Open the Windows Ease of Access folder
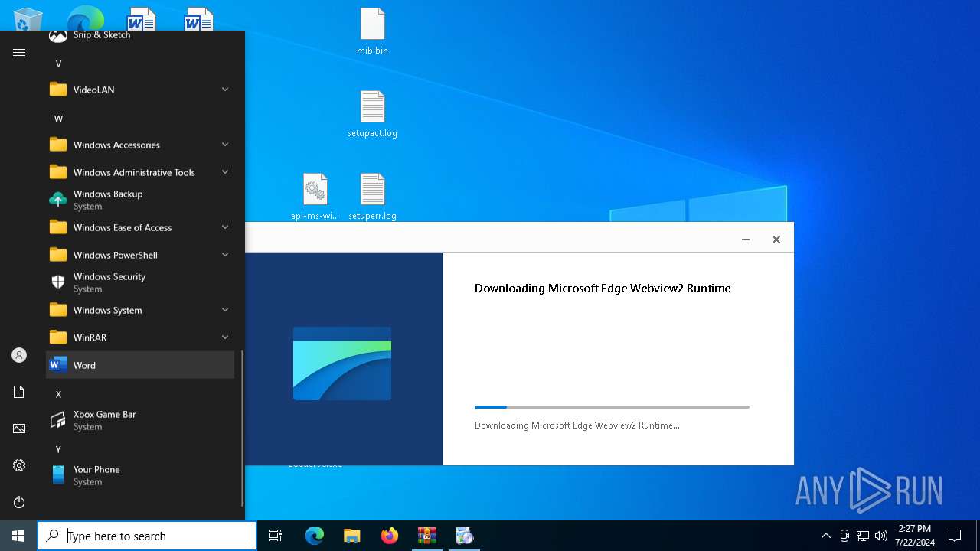 [140, 227]
